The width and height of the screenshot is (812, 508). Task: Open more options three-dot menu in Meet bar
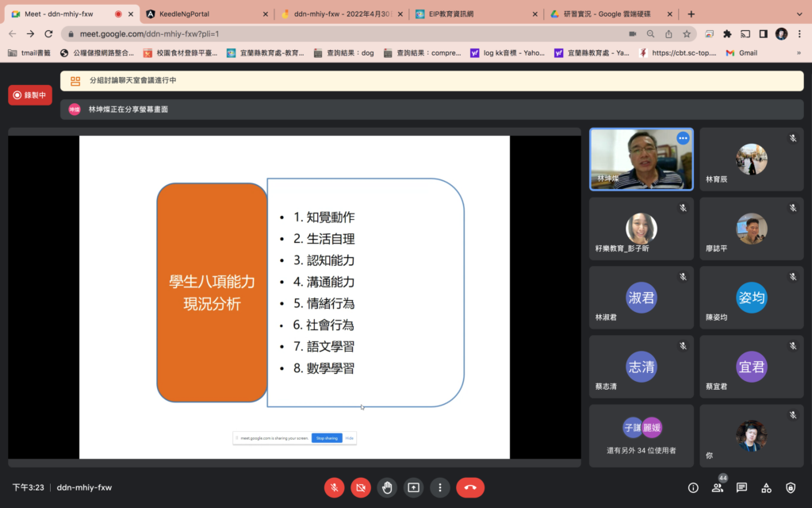pyautogui.click(x=439, y=487)
